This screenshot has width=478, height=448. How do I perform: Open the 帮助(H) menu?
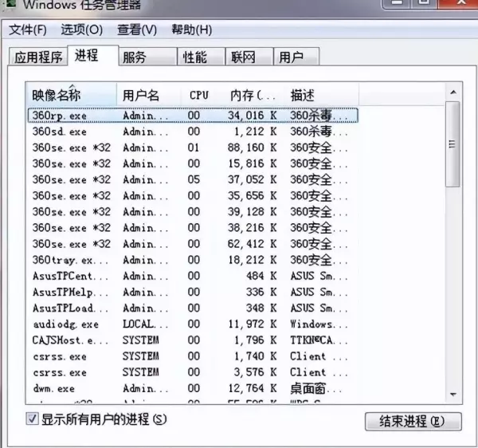tap(192, 29)
